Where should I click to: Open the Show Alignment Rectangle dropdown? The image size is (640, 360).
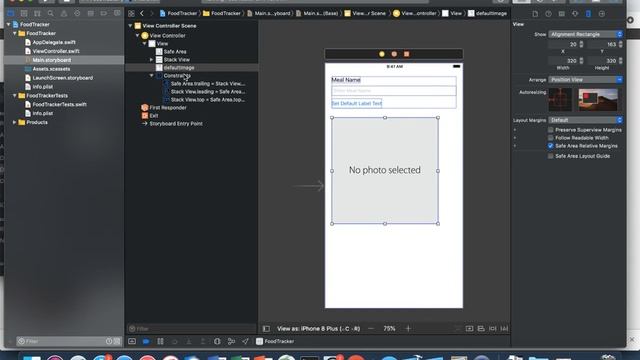[586, 34]
